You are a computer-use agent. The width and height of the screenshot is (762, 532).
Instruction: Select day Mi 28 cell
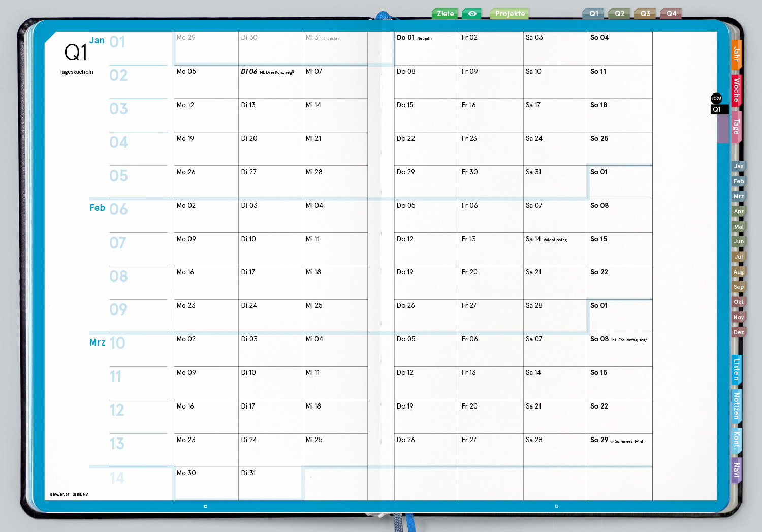pos(335,182)
